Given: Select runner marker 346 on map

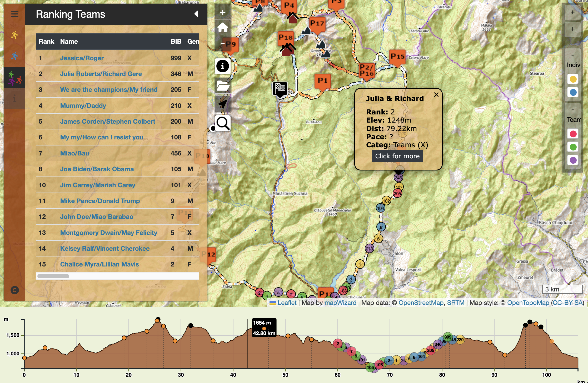Looking at the screenshot, I should (x=398, y=178).
